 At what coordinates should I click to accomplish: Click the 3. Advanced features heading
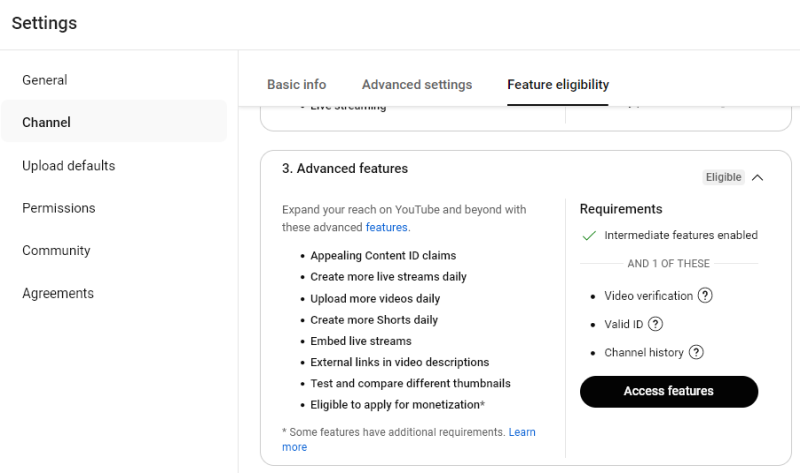tap(345, 169)
